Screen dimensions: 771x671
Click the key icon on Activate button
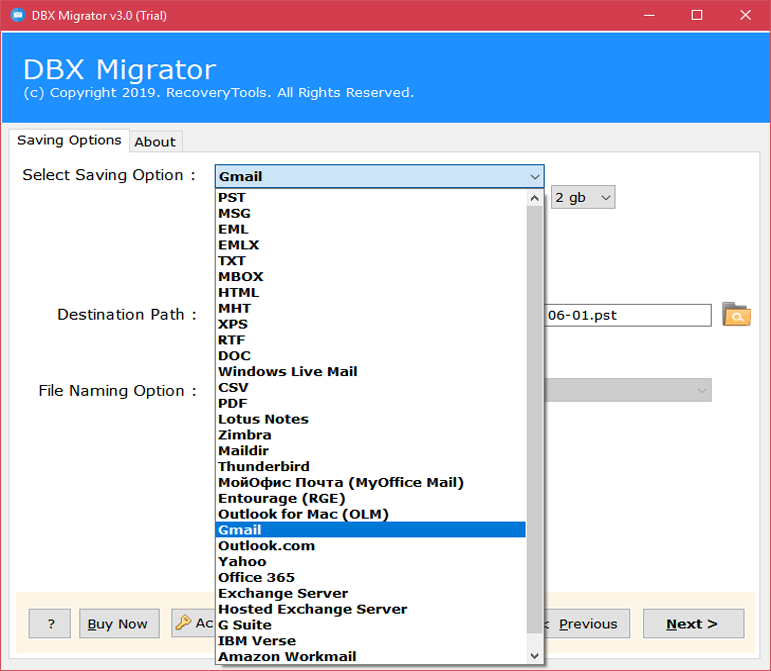tap(183, 622)
